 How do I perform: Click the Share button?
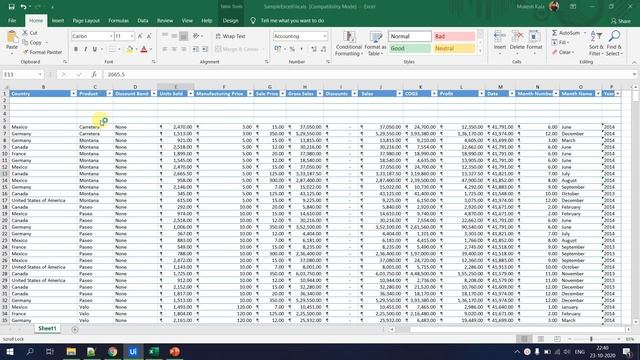(621, 21)
